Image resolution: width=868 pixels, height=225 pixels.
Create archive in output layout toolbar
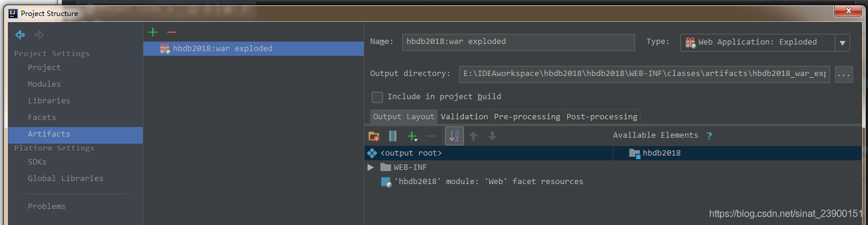point(392,137)
